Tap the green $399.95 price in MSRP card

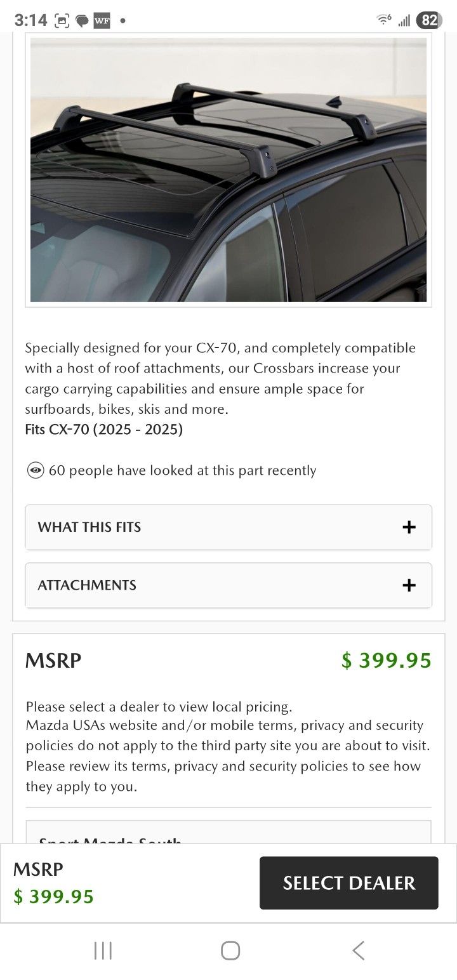click(386, 661)
